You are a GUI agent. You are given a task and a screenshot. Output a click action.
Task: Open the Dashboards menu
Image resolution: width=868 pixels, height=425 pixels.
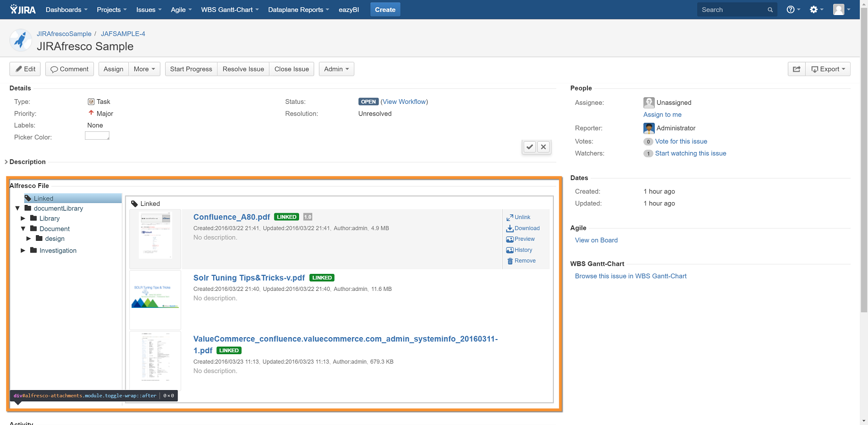pos(67,9)
